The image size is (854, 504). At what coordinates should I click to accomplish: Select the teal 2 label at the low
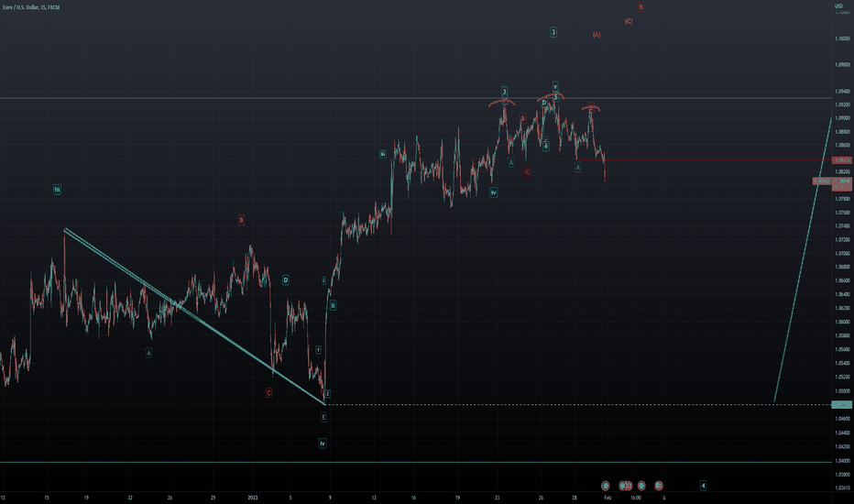coord(327,393)
